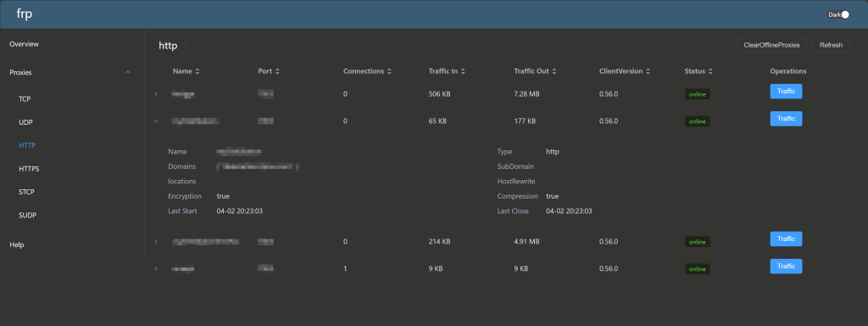Sort by Connections column sort icon
Screen dimensions: 868x326
(x=389, y=71)
